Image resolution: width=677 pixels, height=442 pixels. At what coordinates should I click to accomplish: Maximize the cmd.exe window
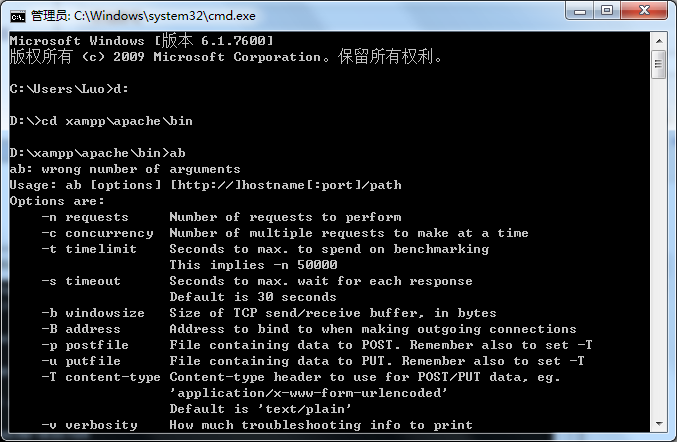point(607,11)
